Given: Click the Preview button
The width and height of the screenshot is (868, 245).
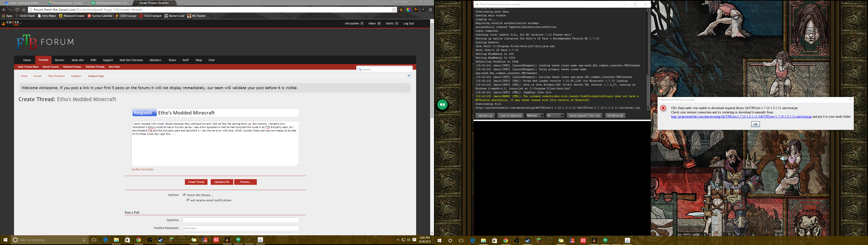Looking at the screenshot, I should 245,182.
